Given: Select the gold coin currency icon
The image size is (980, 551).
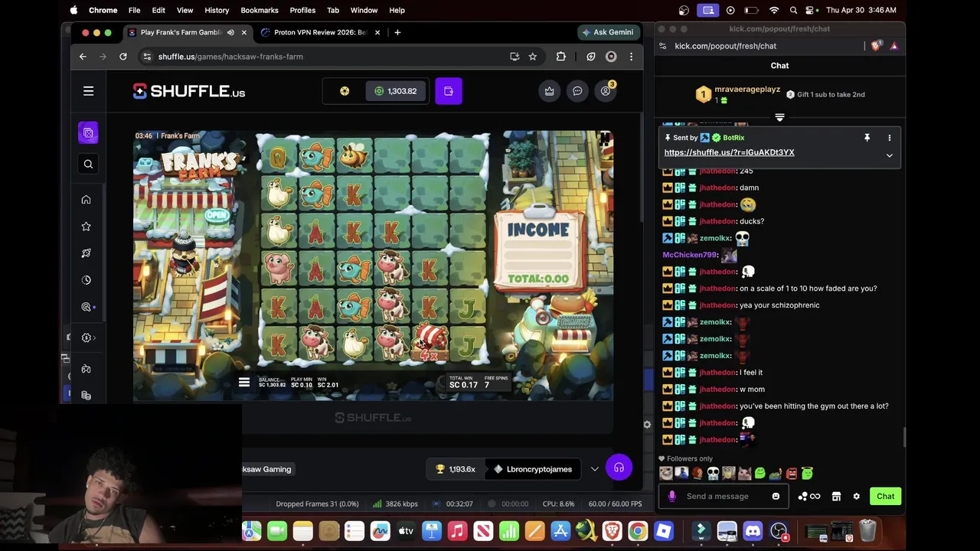Looking at the screenshot, I should [345, 91].
